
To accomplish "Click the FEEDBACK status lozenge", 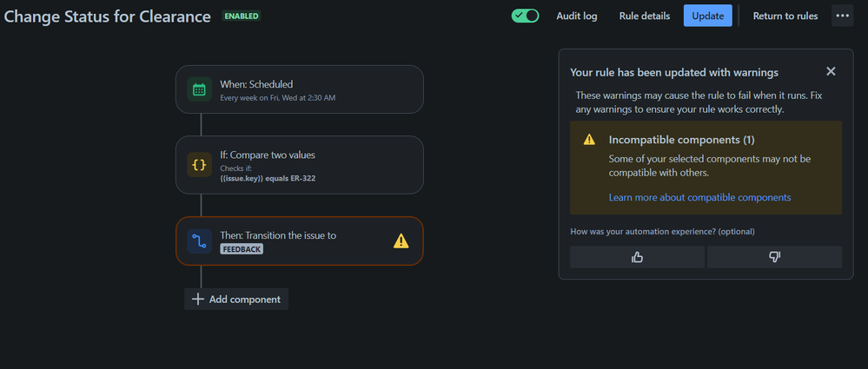I will 242,249.
